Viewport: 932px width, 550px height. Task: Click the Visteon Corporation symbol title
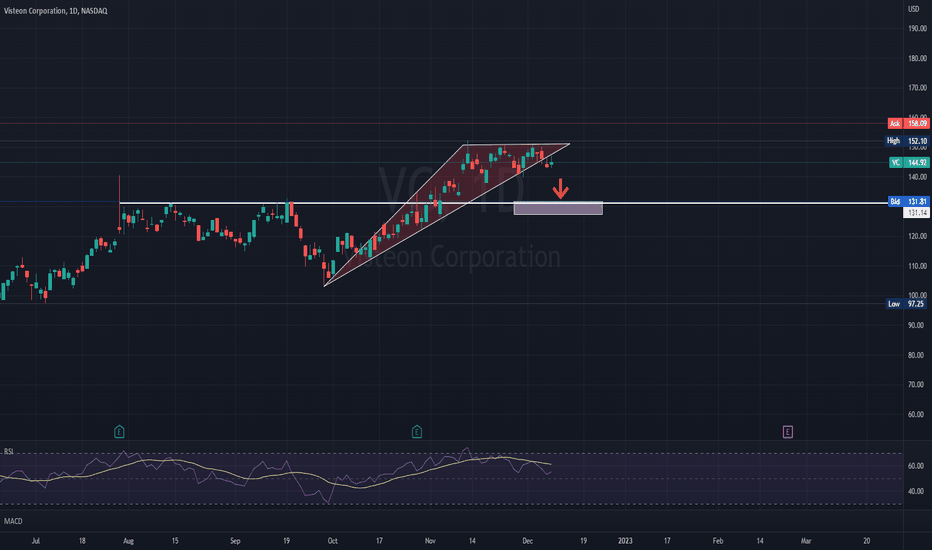pyautogui.click(x=55, y=11)
